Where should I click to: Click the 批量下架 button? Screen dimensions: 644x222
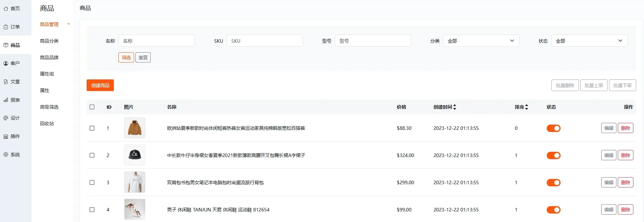(622, 85)
